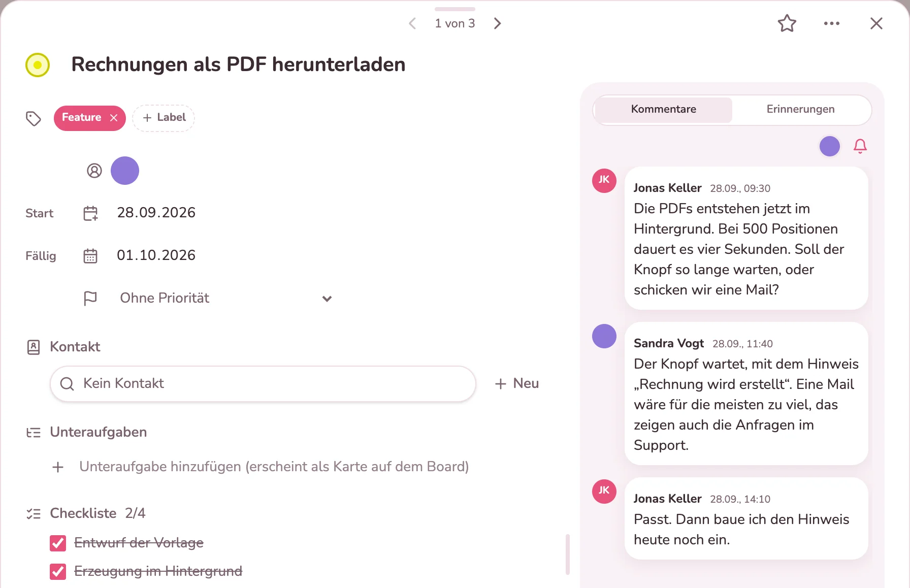Switch to the Kommentare tab
The height and width of the screenshot is (588, 910).
(x=663, y=110)
